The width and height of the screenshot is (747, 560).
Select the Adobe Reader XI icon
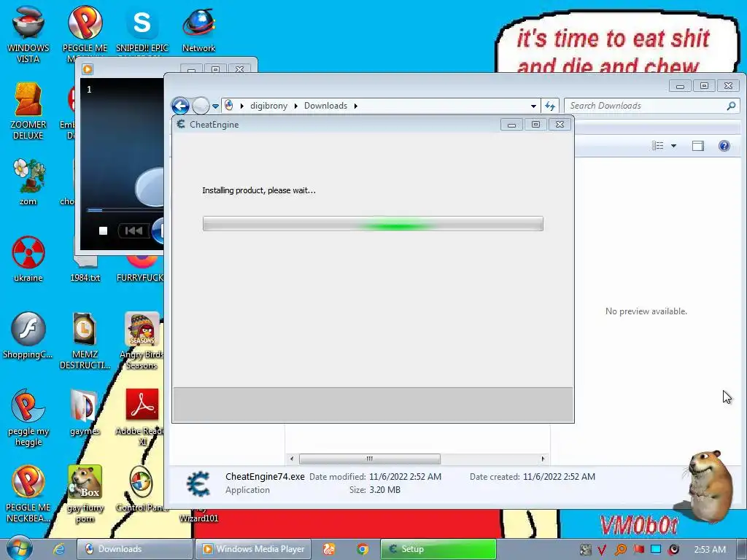(x=142, y=418)
